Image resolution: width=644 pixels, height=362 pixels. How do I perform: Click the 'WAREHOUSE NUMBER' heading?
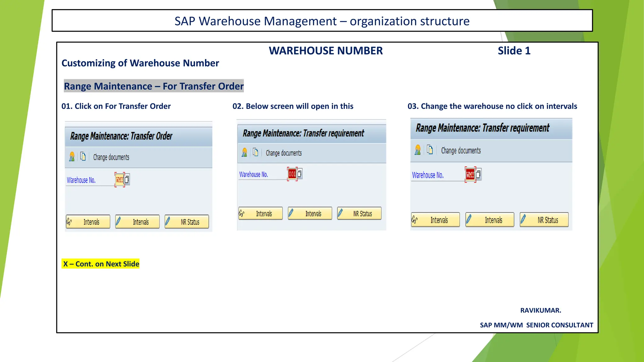[326, 51]
